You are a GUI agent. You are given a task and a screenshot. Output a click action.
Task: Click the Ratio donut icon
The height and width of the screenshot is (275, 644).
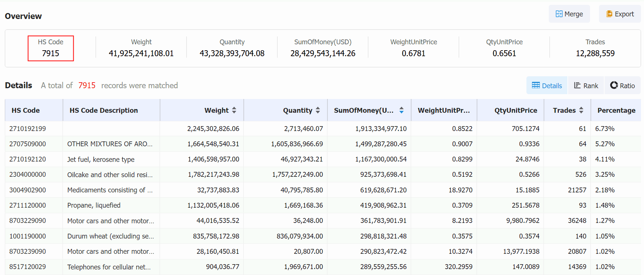[614, 85]
